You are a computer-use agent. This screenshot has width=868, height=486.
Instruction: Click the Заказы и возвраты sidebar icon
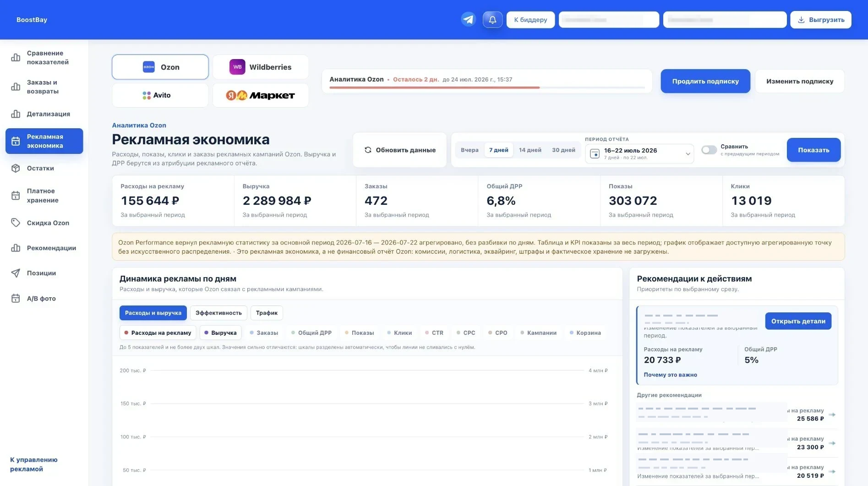tap(16, 87)
